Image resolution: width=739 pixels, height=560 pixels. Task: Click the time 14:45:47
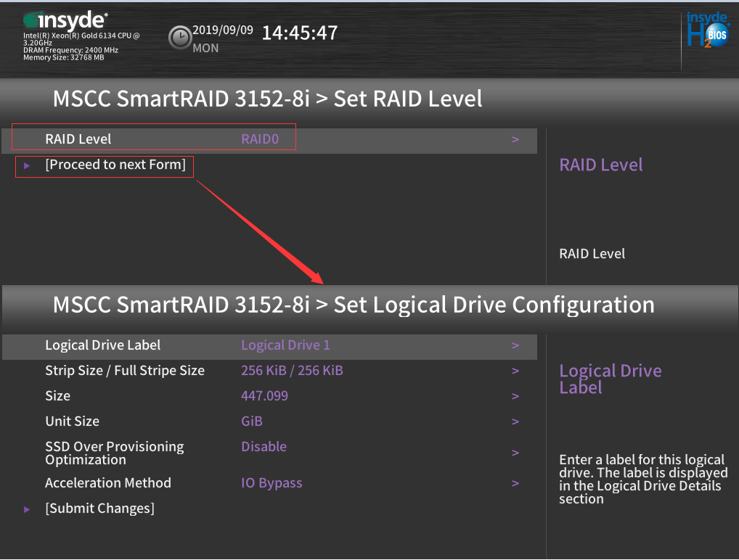pyautogui.click(x=300, y=33)
